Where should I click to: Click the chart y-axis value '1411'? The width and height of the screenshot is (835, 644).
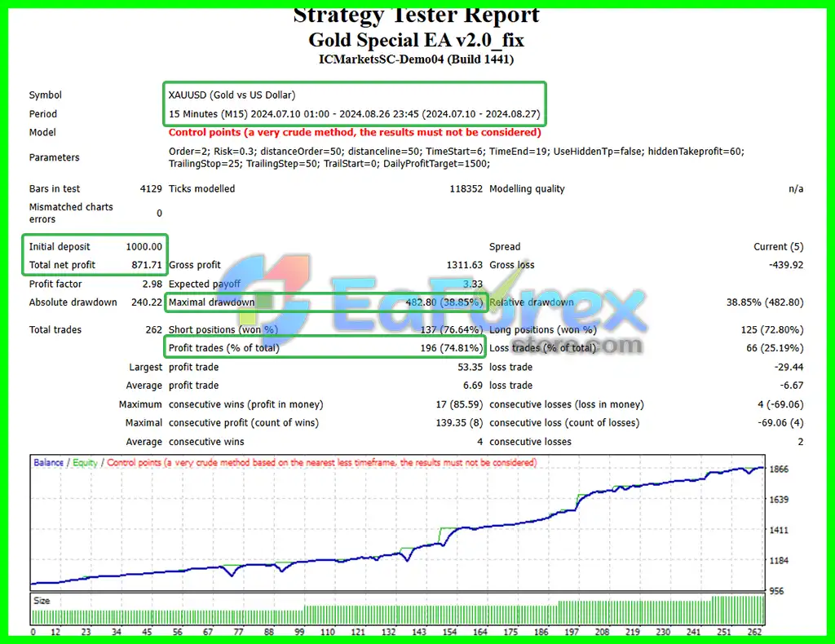point(779,530)
